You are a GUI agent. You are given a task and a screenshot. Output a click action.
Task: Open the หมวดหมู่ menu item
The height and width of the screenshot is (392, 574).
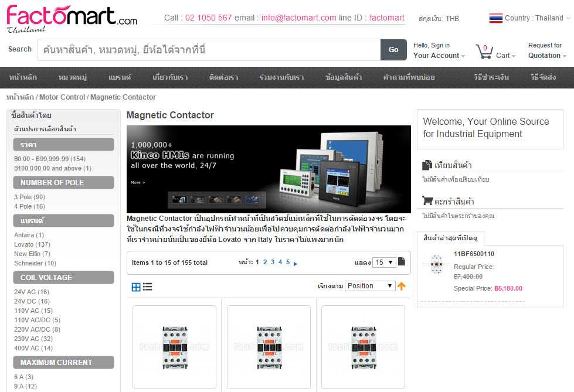click(x=73, y=77)
